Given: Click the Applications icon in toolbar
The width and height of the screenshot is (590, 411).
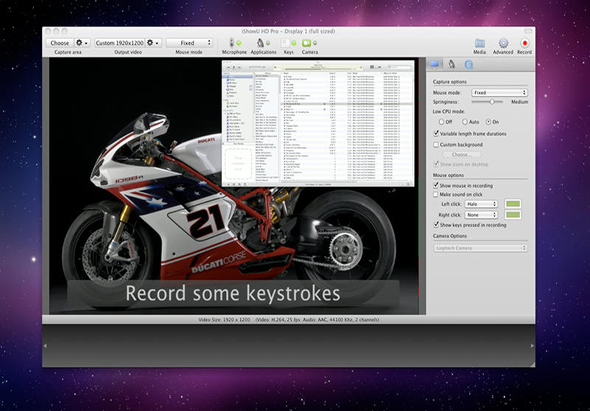Looking at the screenshot, I should click(x=260, y=43).
